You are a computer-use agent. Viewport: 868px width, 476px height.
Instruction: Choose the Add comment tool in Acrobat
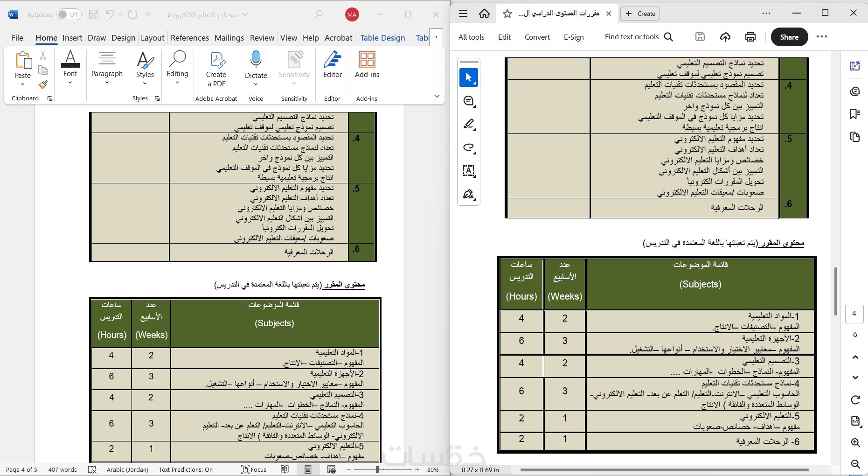[x=469, y=101]
